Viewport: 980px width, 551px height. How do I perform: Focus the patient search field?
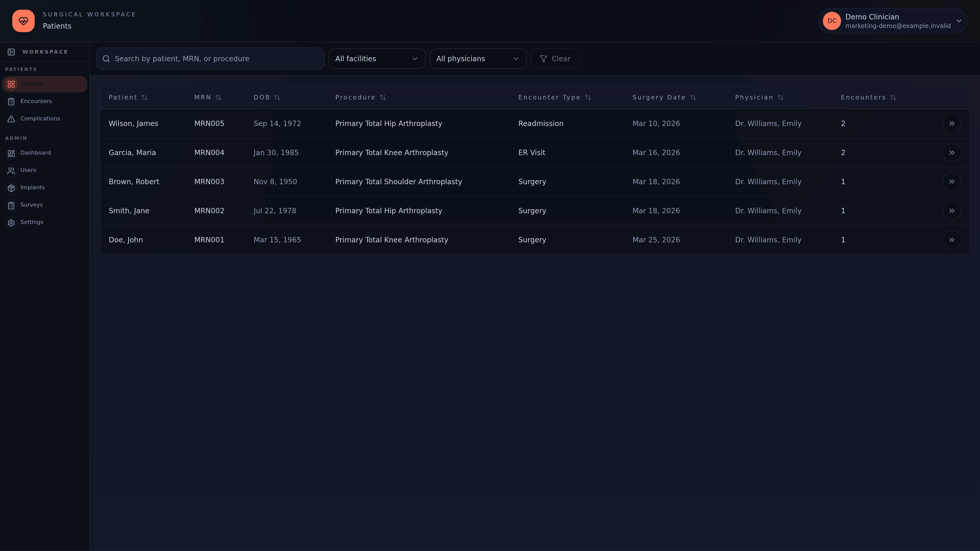coord(210,59)
